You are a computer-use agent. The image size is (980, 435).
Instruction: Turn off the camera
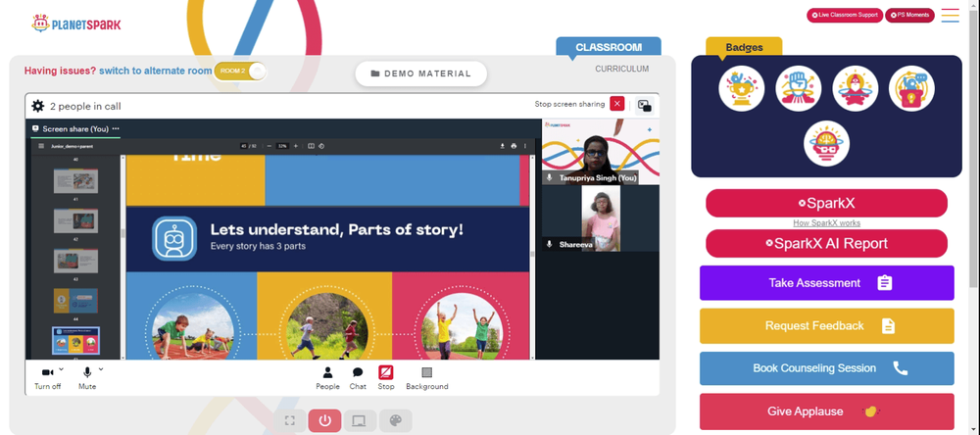pos(47,378)
